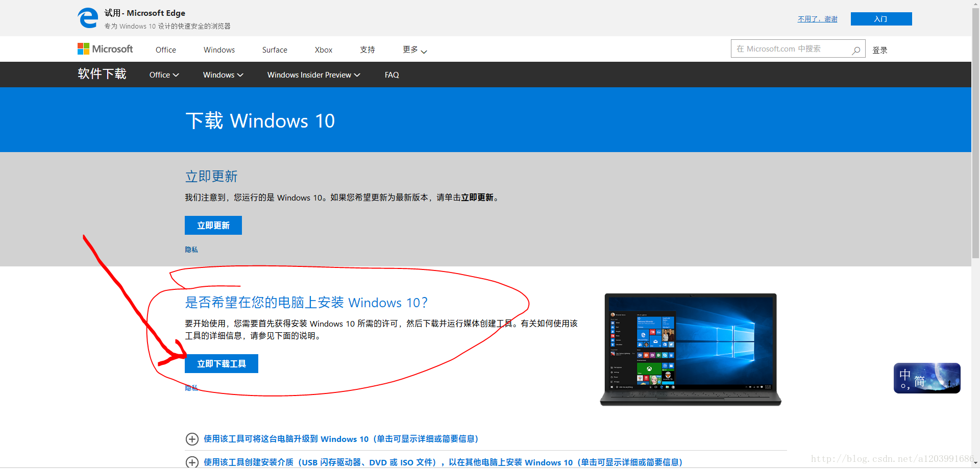
Task: Open the Windows dropdown in dark bar
Action: [223, 75]
